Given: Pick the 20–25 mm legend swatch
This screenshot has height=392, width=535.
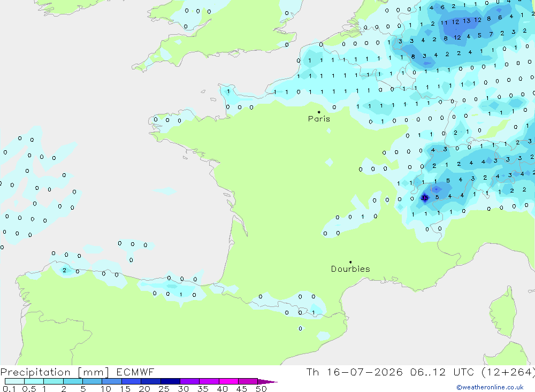Looking at the screenshot, I should click(150, 381).
